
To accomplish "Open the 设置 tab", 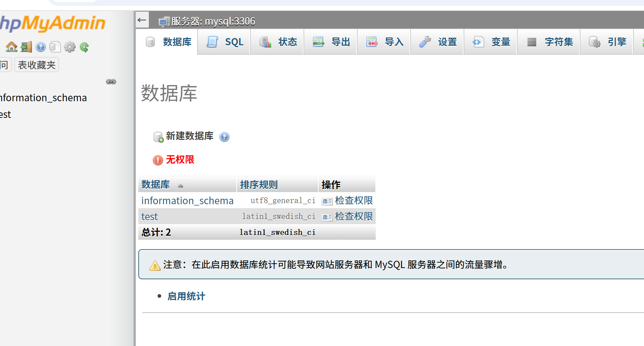I will (438, 42).
